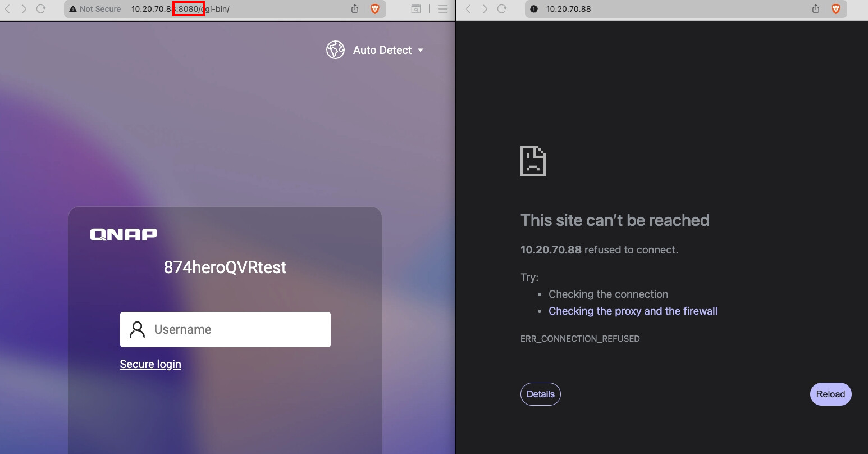Screen dimensions: 868x454
Task: Click the site info icon in right browser
Action: (534, 9)
